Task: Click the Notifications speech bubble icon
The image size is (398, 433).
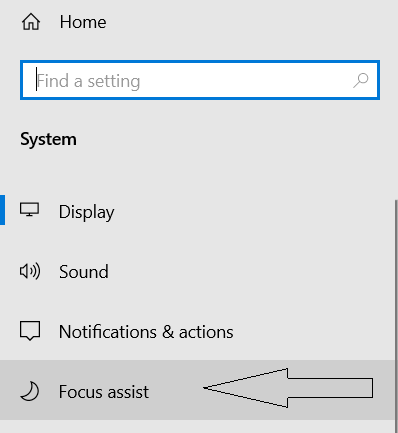Action: point(30,331)
